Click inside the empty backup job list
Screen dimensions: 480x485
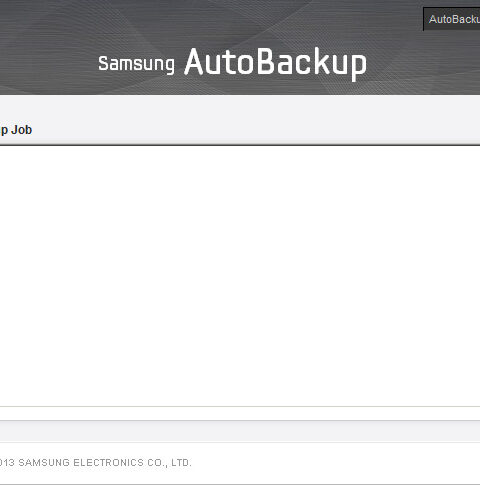point(240,276)
